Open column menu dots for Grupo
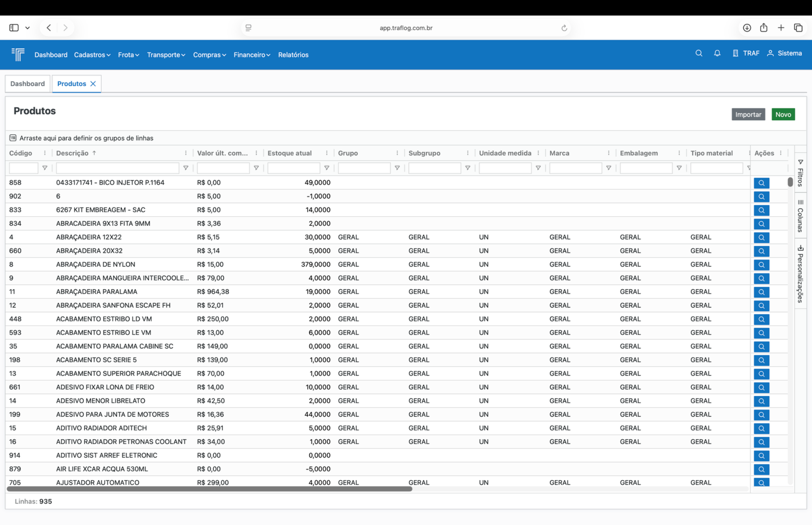The height and width of the screenshot is (525, 812). pyautogui.click(x=397, y=153)
